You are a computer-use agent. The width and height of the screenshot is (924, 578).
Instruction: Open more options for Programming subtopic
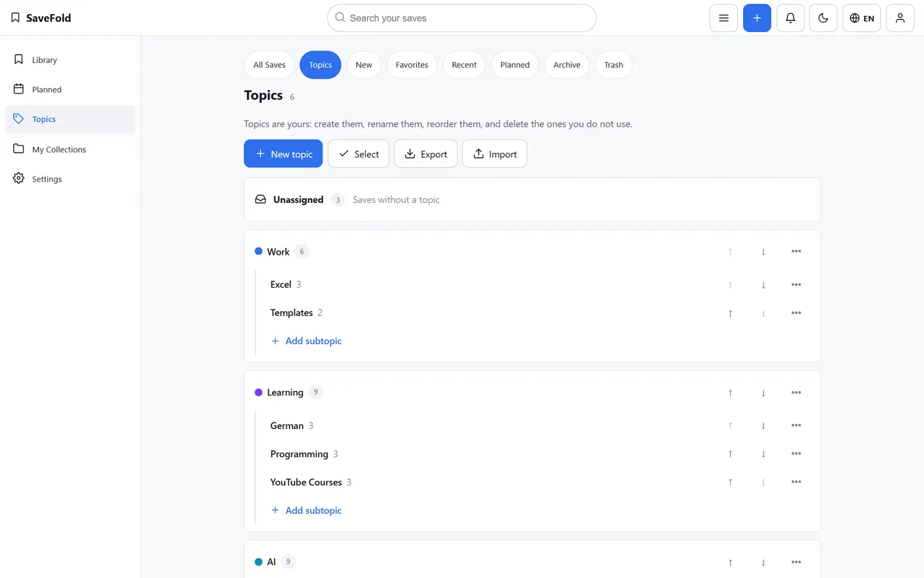point(796,454)
